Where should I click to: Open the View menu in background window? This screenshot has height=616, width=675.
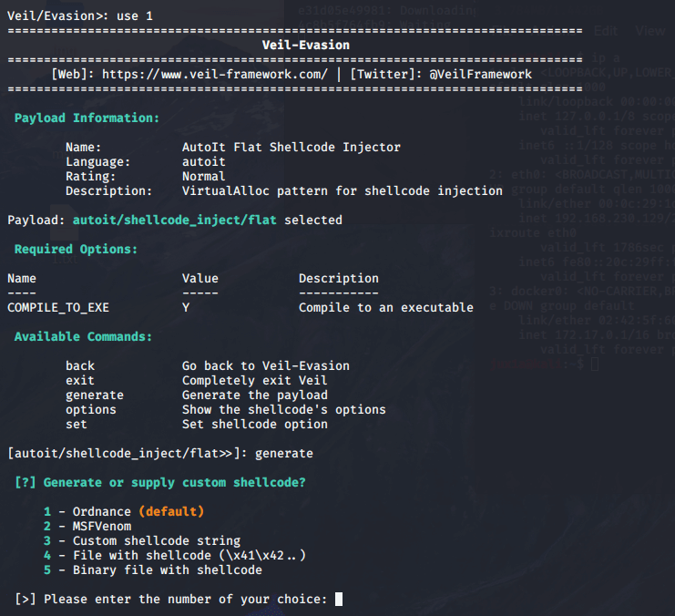(x=650, y=31)
